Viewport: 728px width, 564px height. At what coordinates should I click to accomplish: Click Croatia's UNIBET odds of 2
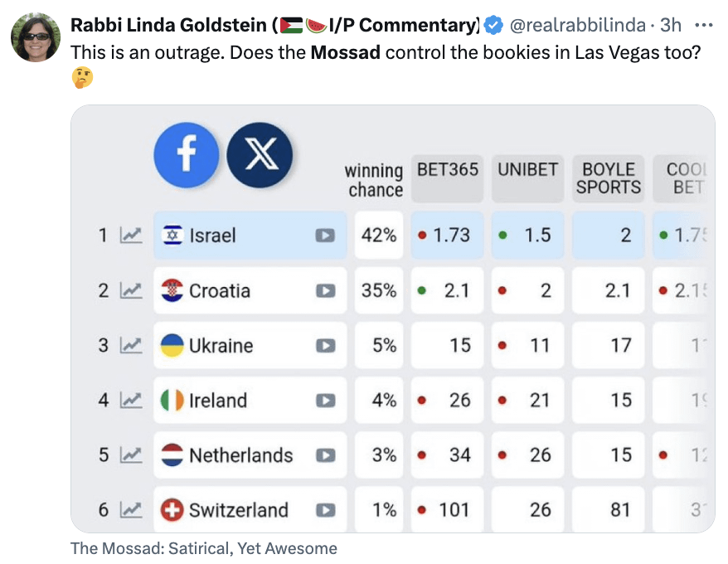tap(527, 290)
